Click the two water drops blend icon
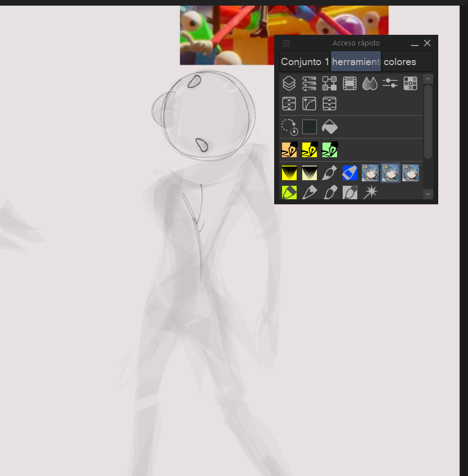Screen dimensions: 468x476 (x=370, y=84)
